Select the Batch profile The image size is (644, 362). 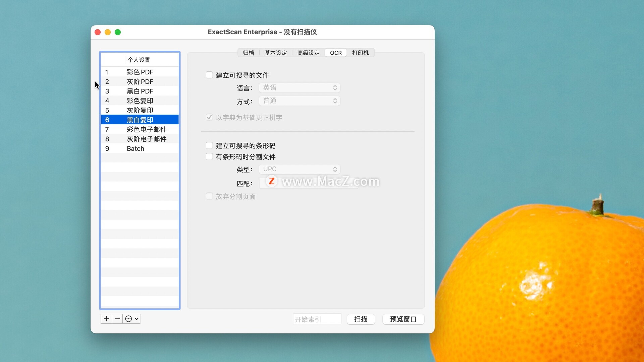tap(140, 148)
